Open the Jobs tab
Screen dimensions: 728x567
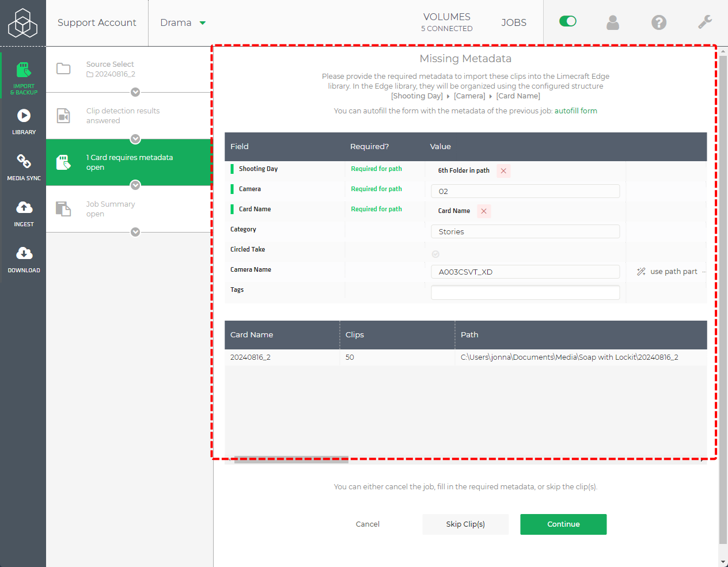point(514,22)
